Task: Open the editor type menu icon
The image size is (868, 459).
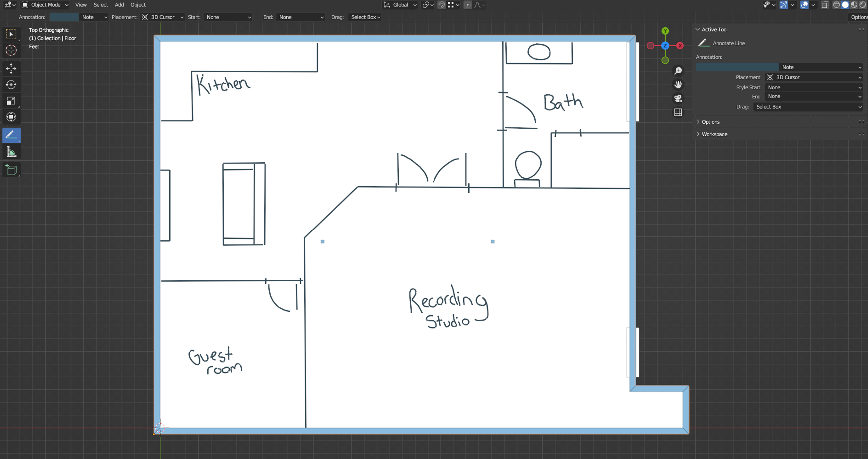Action: pos(10,5)
